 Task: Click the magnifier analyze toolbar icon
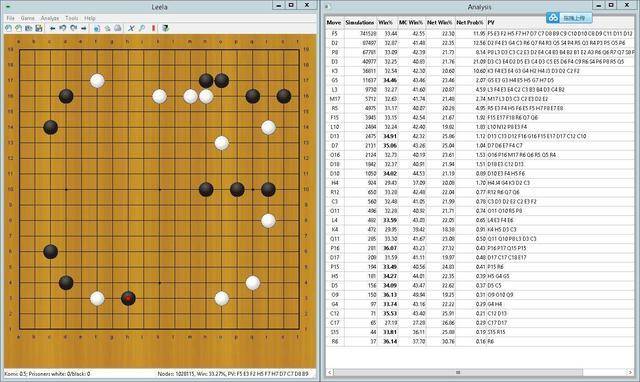pos(142,28)
